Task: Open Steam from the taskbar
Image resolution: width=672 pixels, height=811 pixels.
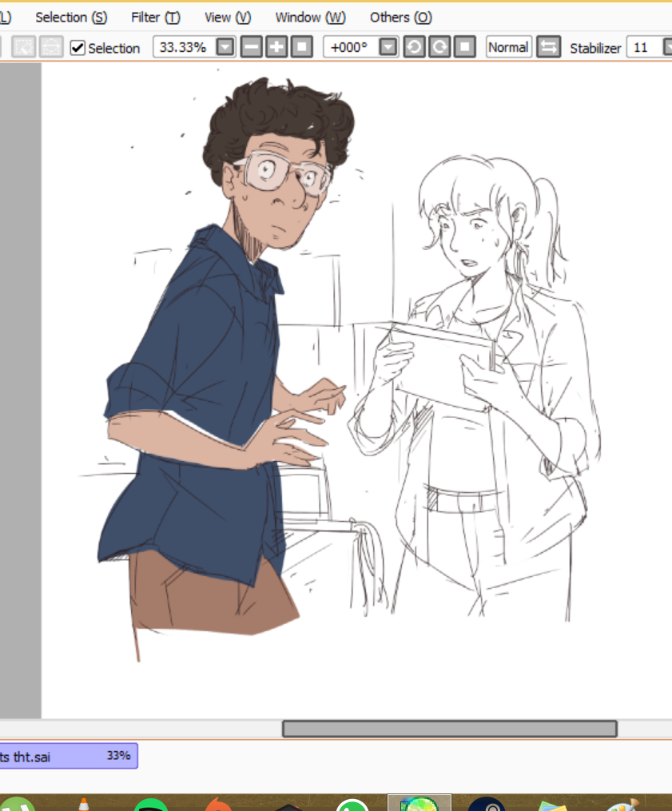Action: 487,805
